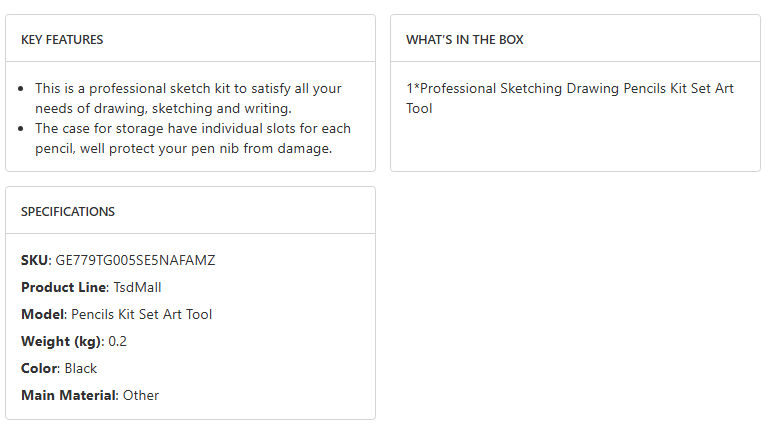This screenshot has width=775, height=432.
Task: Click the Professional Sketching Drawing Pencils box item
Action: [x=569, y=98]
